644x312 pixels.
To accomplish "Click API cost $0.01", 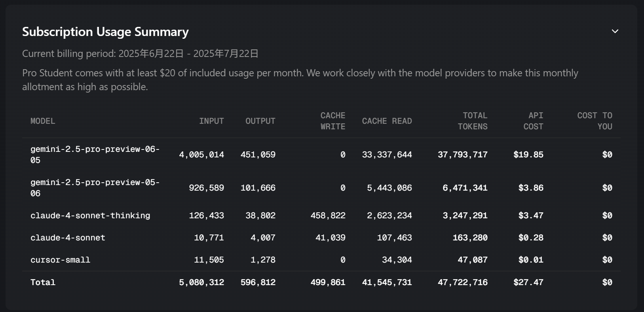I will [531, 260].
